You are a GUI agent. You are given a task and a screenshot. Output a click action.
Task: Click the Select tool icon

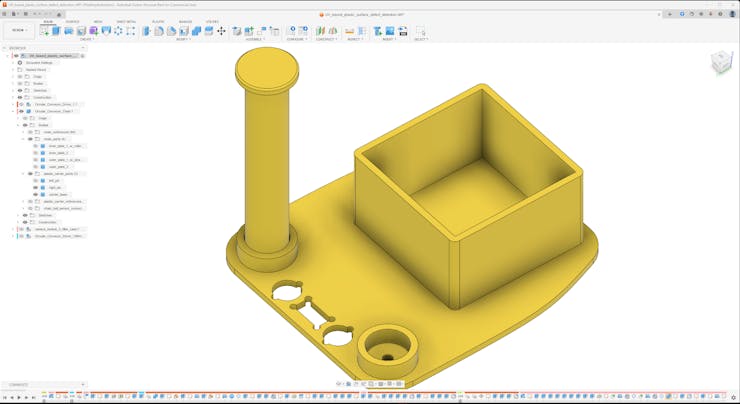click(420, 31)
